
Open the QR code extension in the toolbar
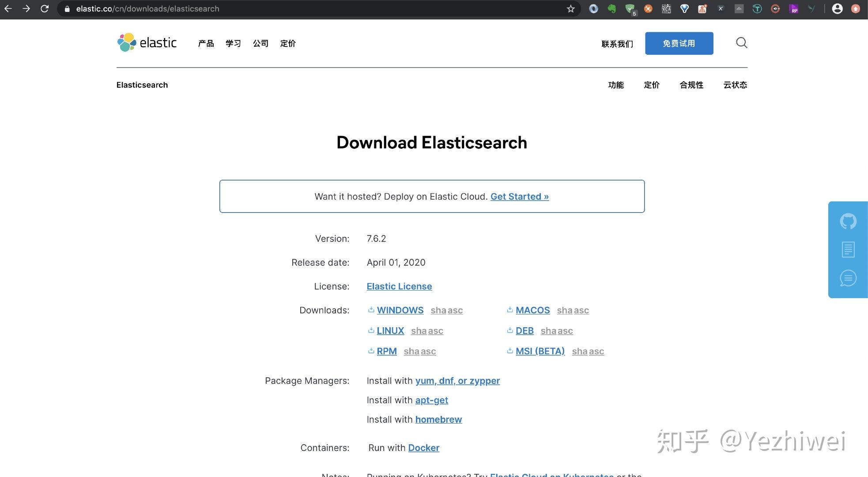click(x=666, y=8)
